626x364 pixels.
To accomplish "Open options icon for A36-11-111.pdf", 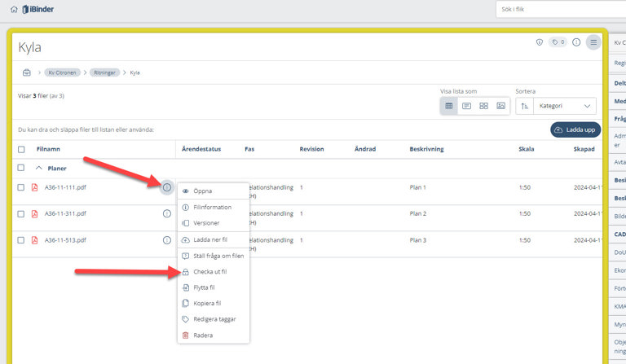I will point(167,187).
